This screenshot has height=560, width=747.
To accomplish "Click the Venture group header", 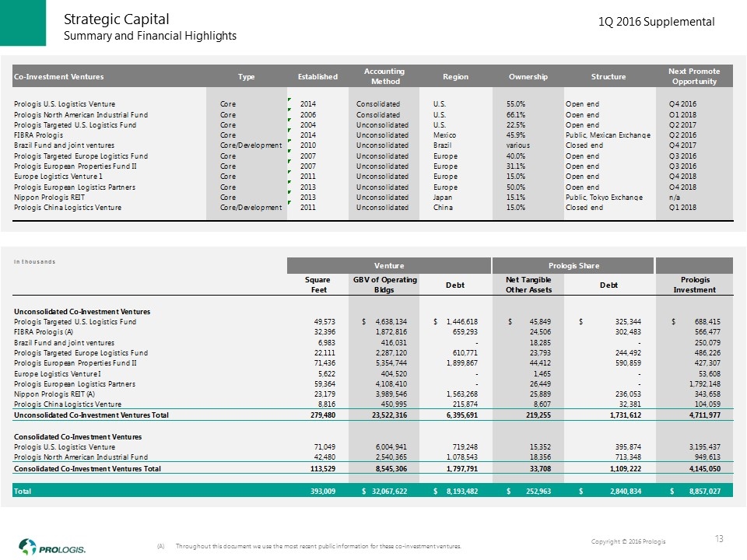I will 389,266.
